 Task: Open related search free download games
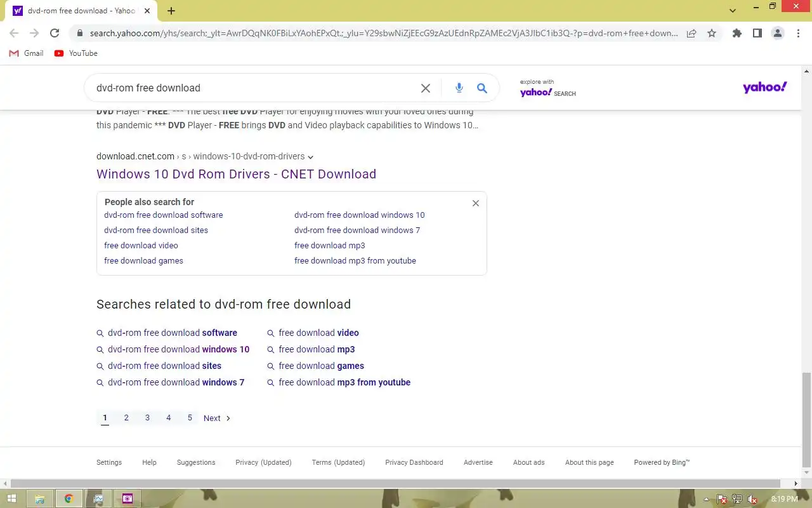(x=321, y=366)
